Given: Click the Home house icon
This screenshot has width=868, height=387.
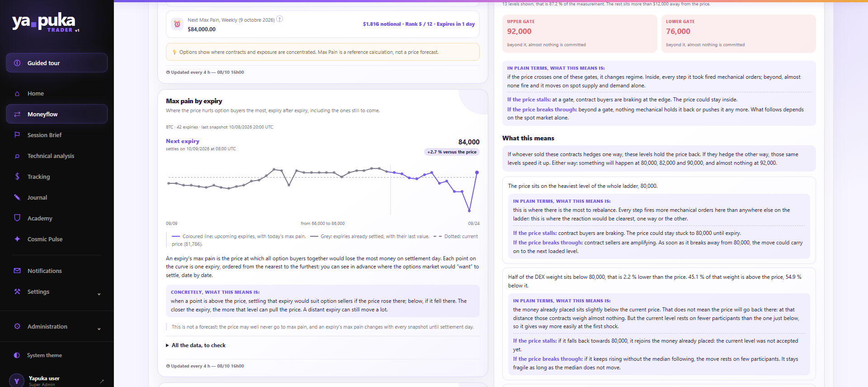Looking at the screenshot, I should 17,94.
